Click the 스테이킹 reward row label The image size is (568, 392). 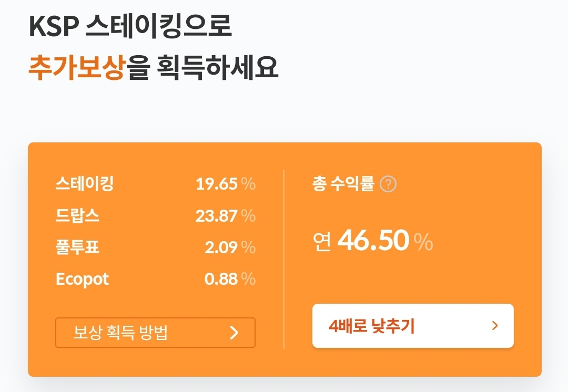point(85,183)
